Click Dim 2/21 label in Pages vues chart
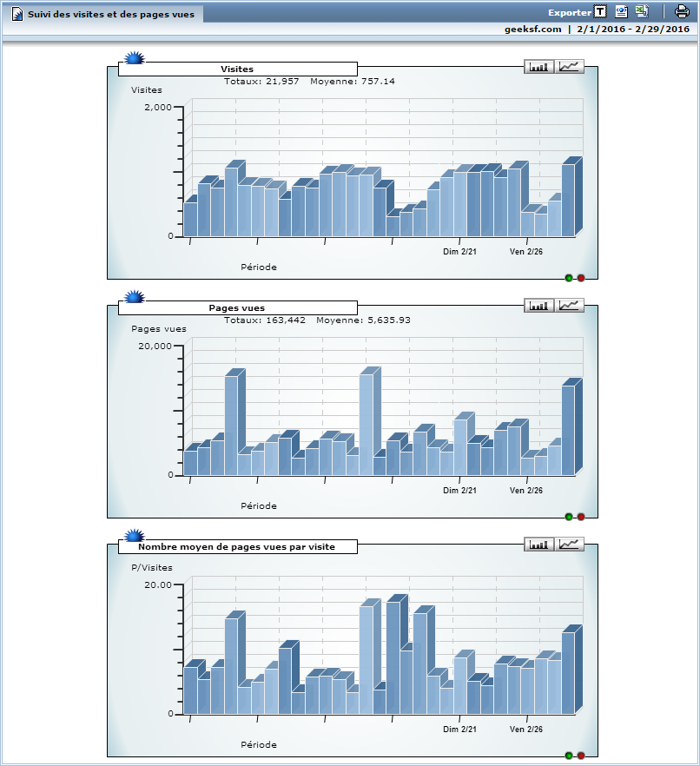This screenshot has width=700, height=766. click(x=459, y=490)
